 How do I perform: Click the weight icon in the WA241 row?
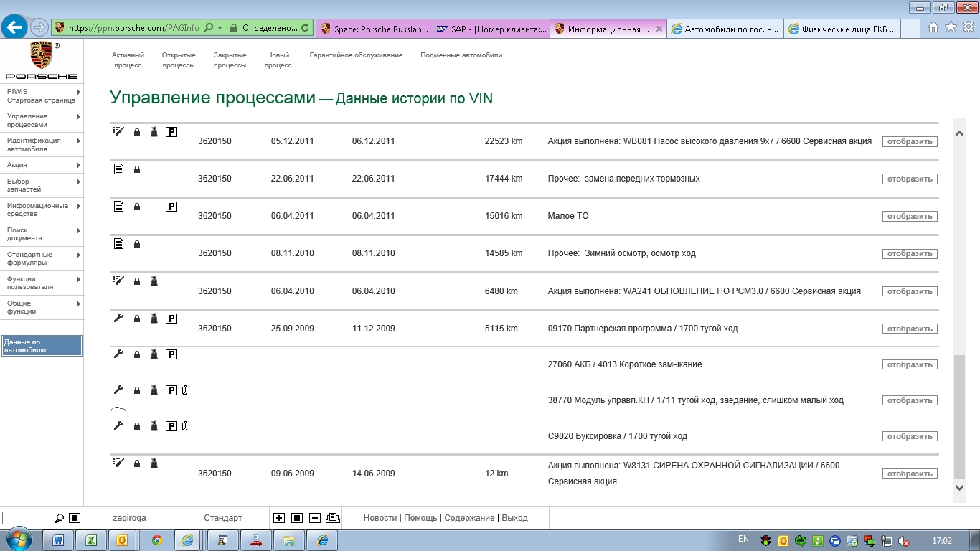pyautogui.click(x=154, y=281)
